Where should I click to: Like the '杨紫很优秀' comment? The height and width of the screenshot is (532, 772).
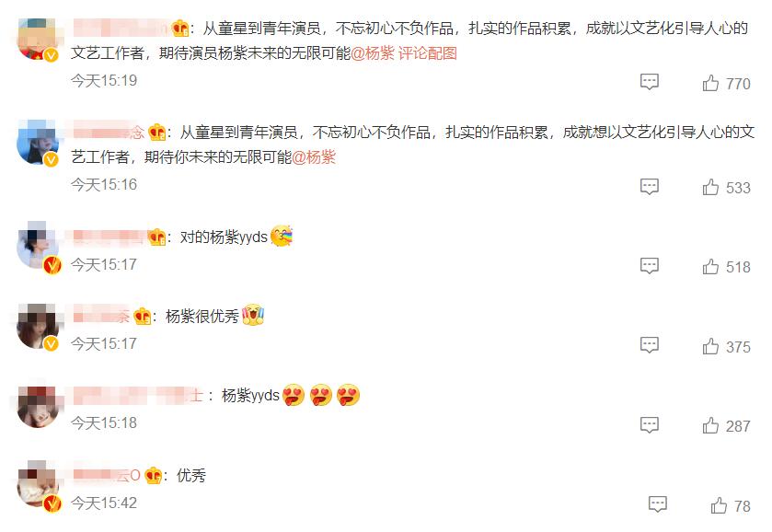(710, 346)
